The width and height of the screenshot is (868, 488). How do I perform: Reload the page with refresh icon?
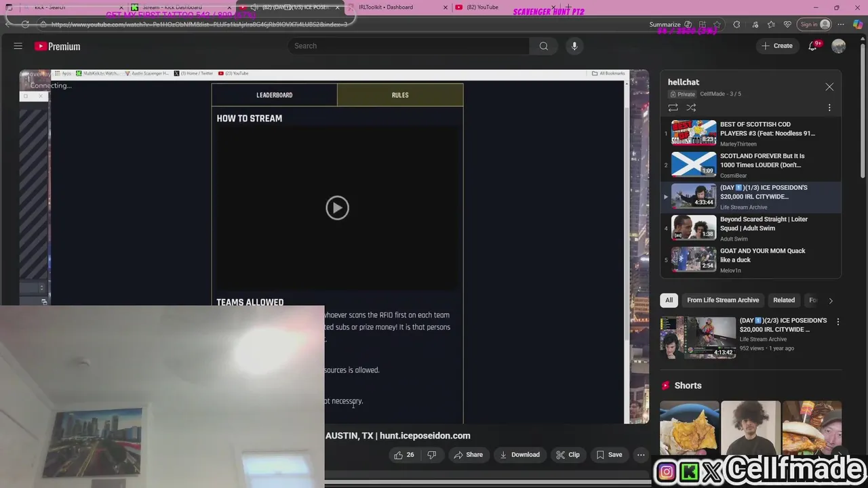(25, 24)
